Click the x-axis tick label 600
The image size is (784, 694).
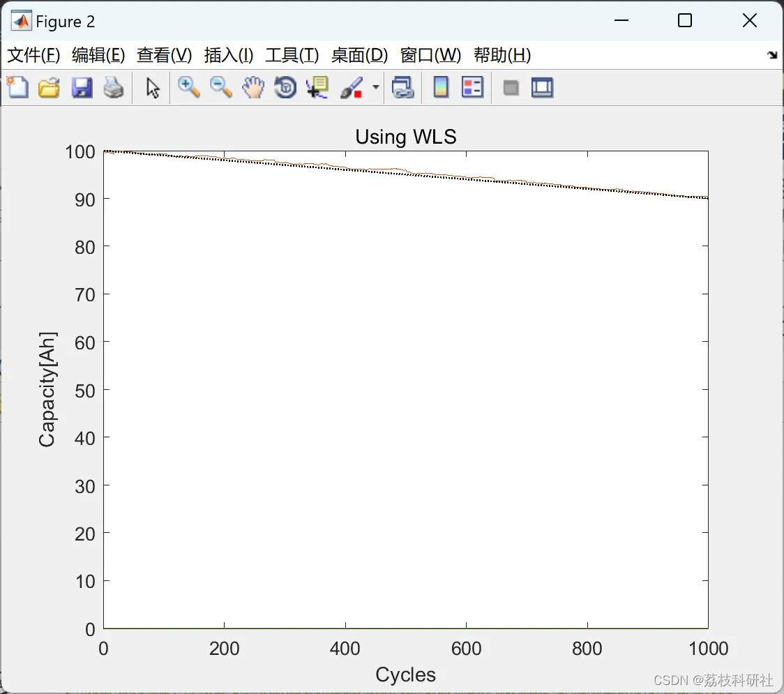click(466, 649)
